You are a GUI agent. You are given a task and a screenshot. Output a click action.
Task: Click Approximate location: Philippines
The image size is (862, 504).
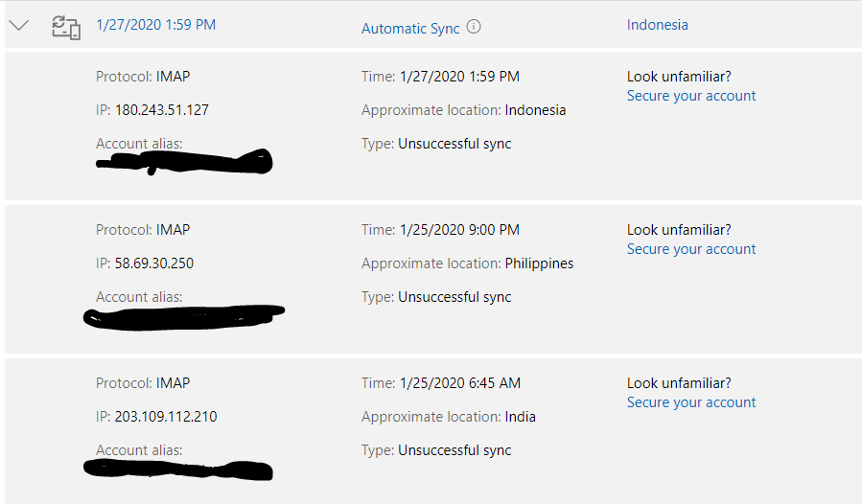point(467,263)
